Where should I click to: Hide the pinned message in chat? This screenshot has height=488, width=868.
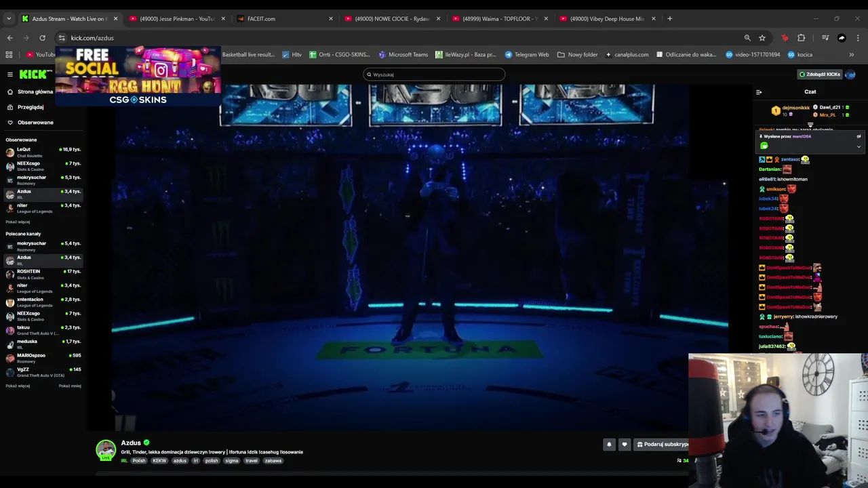(859, 136)
